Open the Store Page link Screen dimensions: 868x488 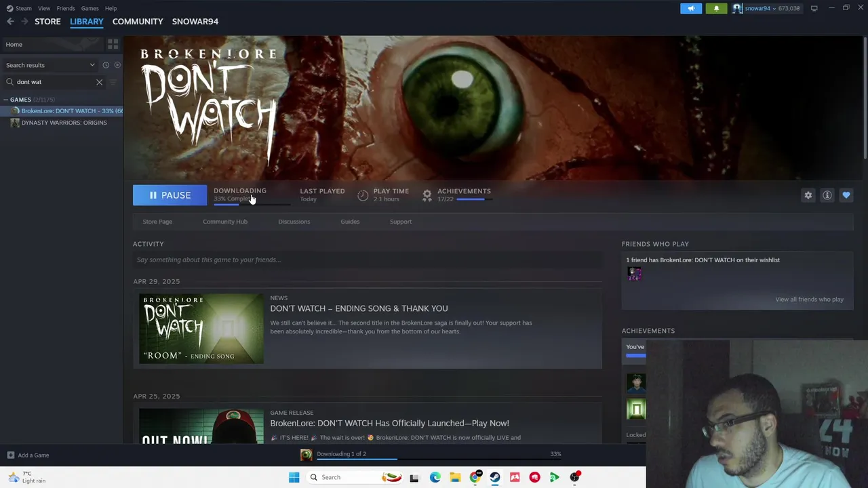click(157, 222)
